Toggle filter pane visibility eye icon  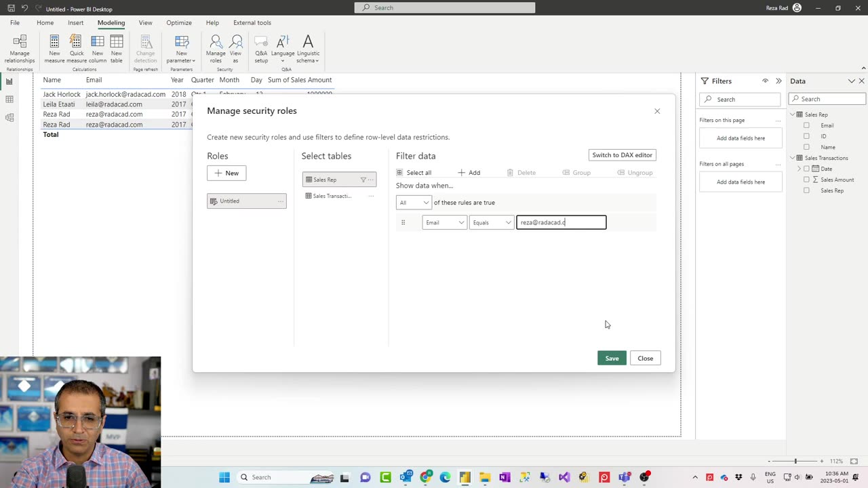765,81
